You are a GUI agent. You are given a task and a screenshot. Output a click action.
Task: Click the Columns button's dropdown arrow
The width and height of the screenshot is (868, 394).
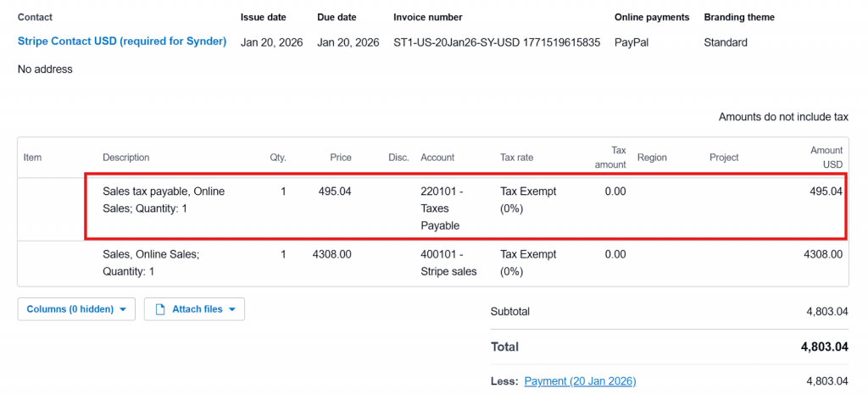(x=124, y=310)
